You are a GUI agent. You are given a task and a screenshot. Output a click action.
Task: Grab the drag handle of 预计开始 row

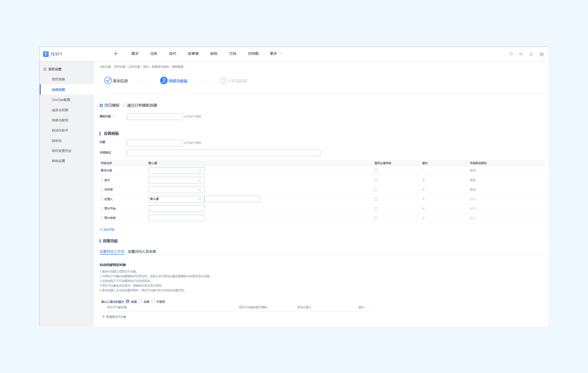(102, 208)
